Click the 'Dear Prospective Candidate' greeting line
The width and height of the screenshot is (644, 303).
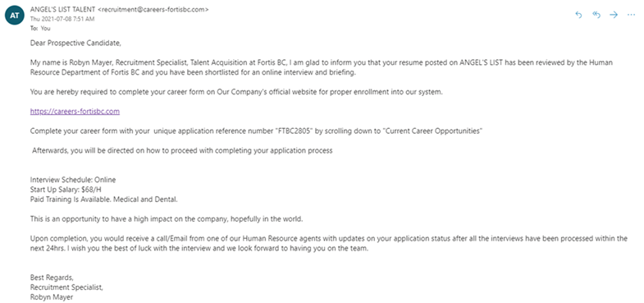pos(76,43)
